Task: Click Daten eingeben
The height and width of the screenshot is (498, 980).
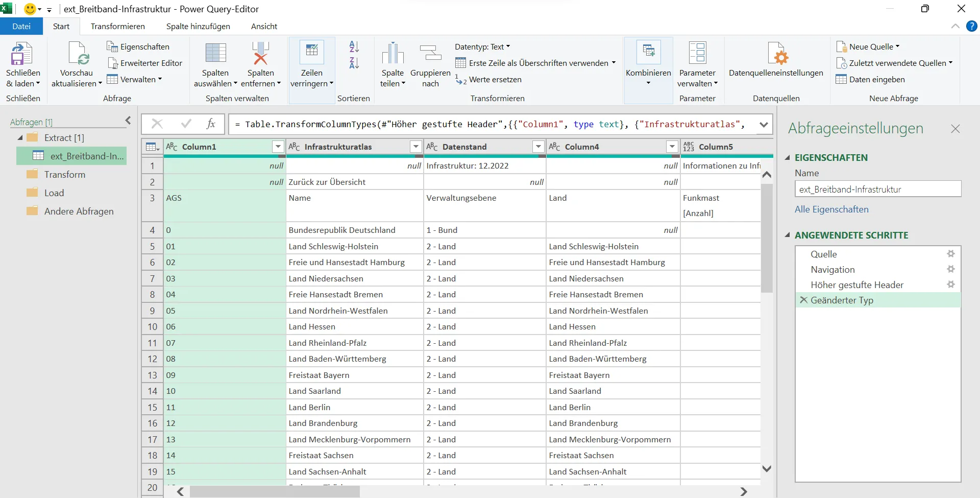Action: [870, 79]
